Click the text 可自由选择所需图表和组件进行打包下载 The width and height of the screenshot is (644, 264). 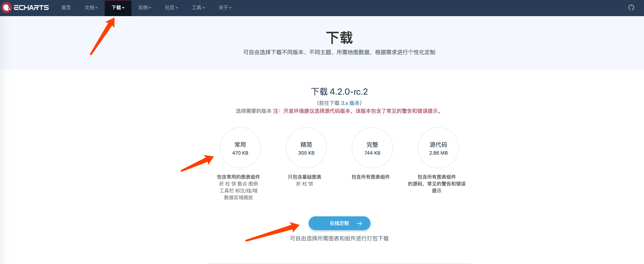pos(339,238)
